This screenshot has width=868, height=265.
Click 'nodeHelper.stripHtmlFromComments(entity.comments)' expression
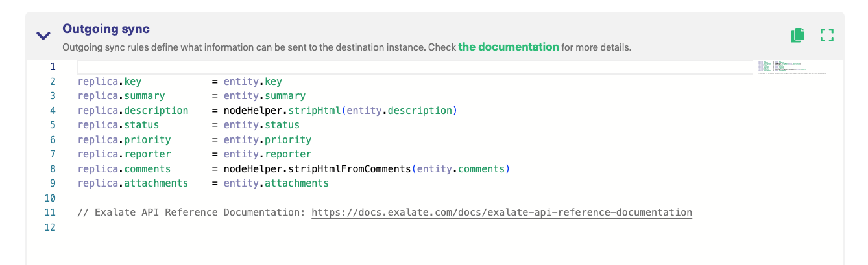click(x=367, y=169)
